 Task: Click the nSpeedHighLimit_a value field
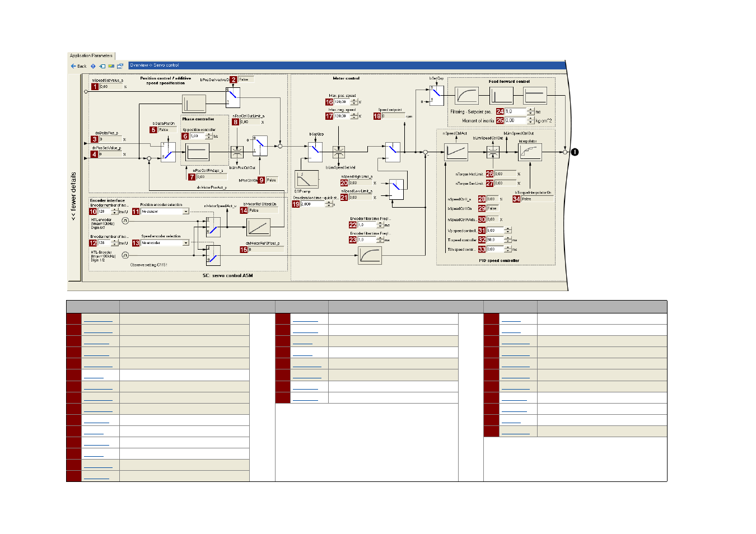coord(361,183)
